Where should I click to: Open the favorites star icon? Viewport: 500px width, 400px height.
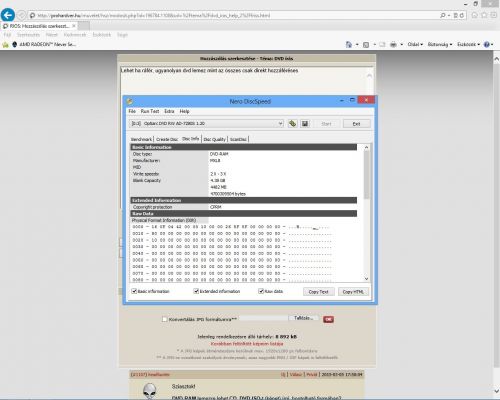tap(484, 15)
